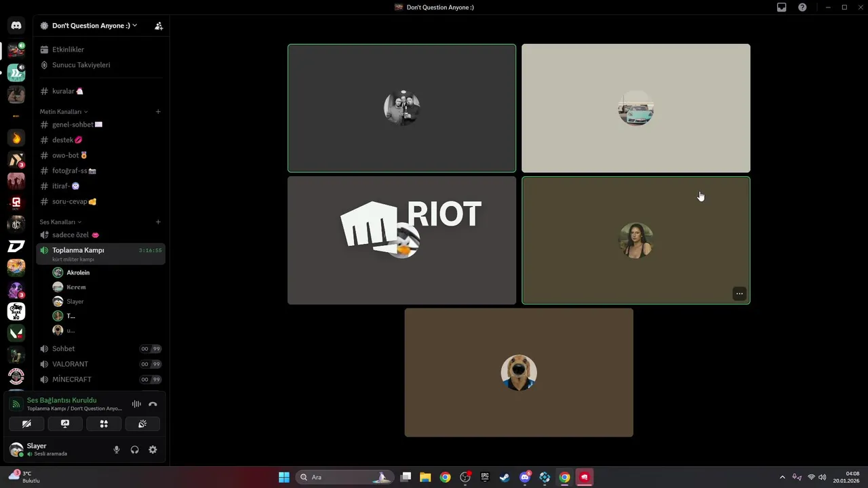Image resolution: width=868 pixels, height=488 pixels.
Task: Join the MİNECRAFT voice channel
Action: click(100, 380)
